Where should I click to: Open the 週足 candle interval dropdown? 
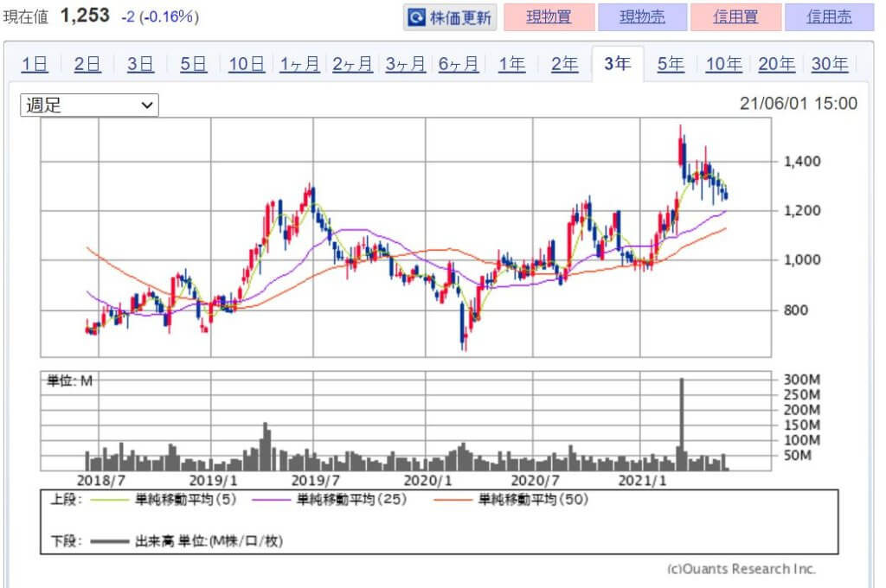pyautogui.click(x=89, y=105)
